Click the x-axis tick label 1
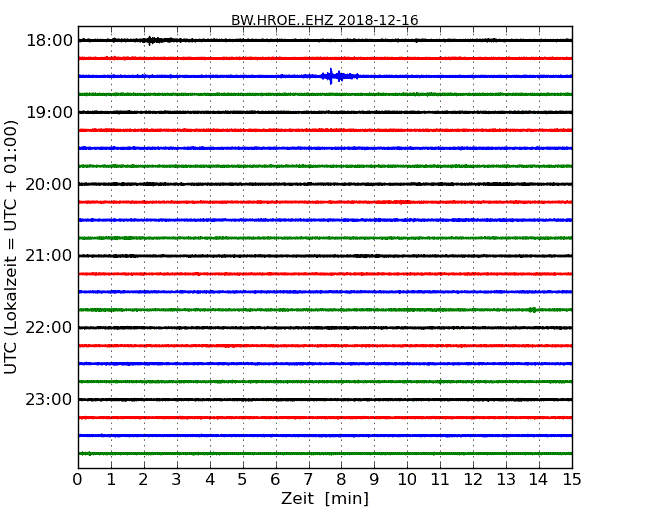The image size is (650, 520). tap(111, 480)
